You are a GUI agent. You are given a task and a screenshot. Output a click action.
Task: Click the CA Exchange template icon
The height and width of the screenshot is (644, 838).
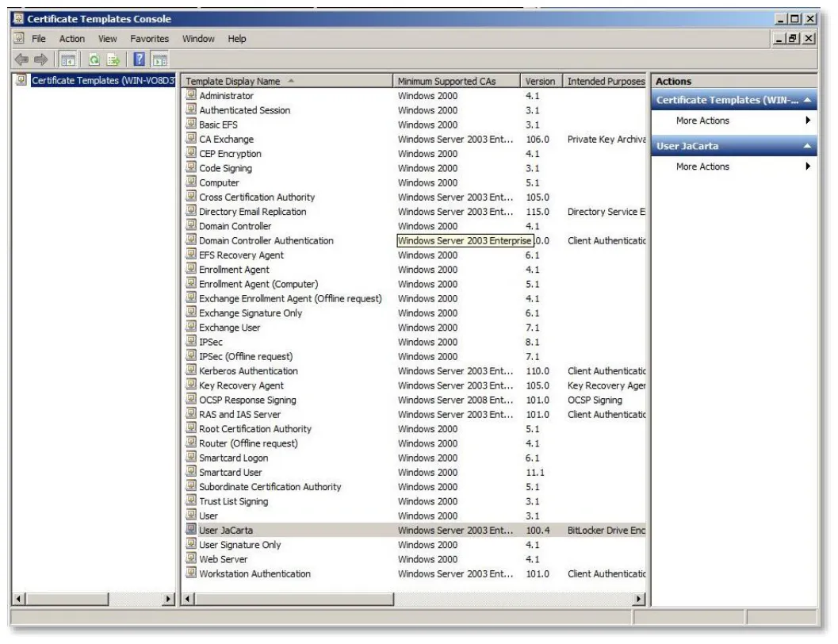click(191, 138)
